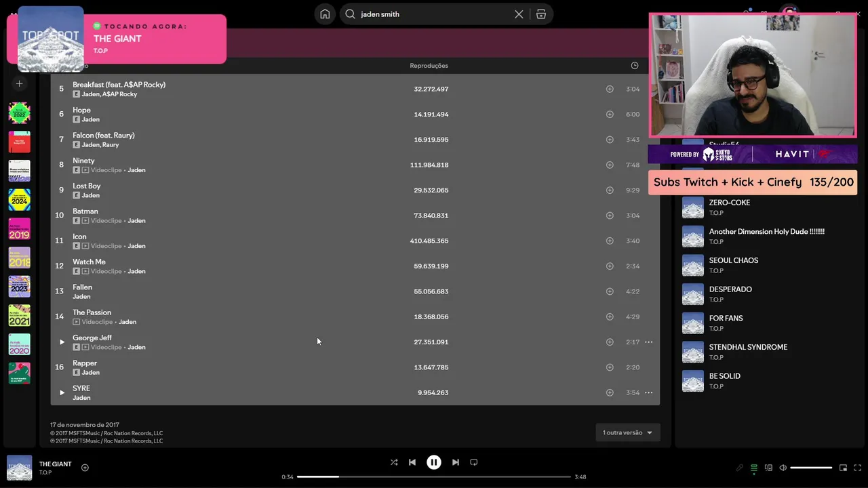Add 'Icon' to Liked Songs

coord(610,241)
